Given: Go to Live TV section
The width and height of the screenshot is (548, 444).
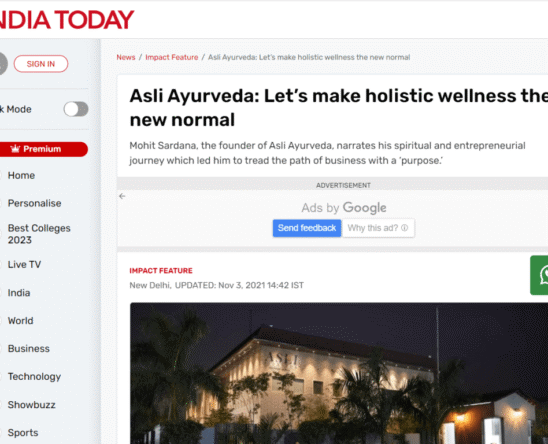Looking at the screenshot, I should click(x=24, y=265).
